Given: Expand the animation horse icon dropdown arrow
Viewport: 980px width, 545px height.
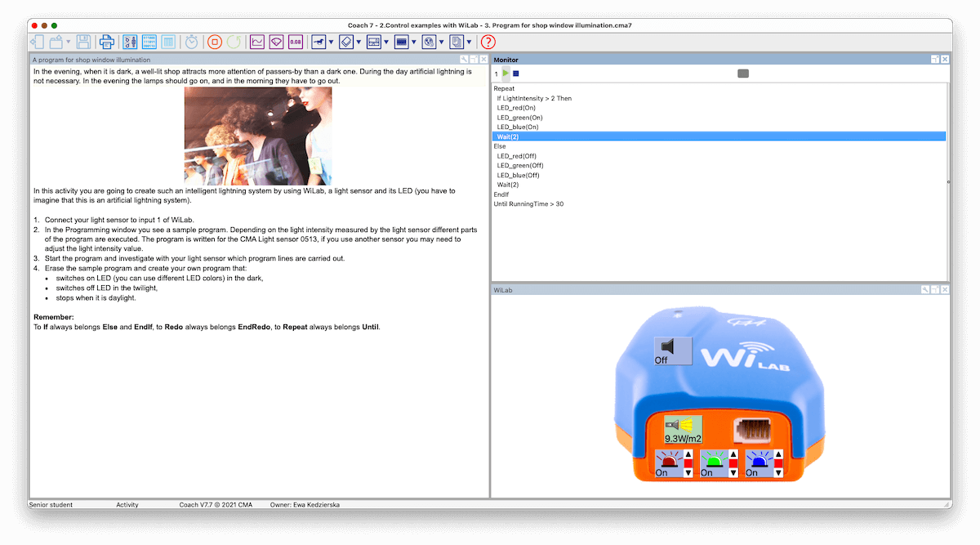Looking at the screenshot, I should [331, 42].
